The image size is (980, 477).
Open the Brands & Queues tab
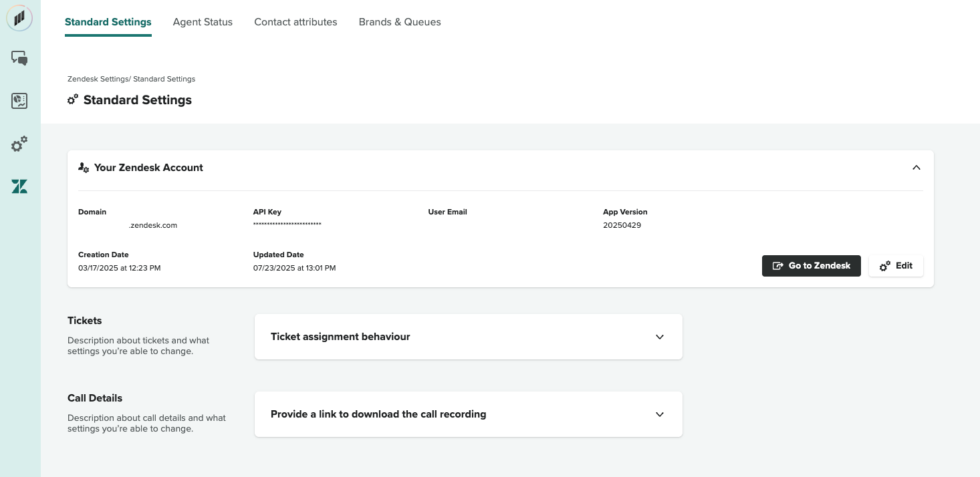[400, 22]
